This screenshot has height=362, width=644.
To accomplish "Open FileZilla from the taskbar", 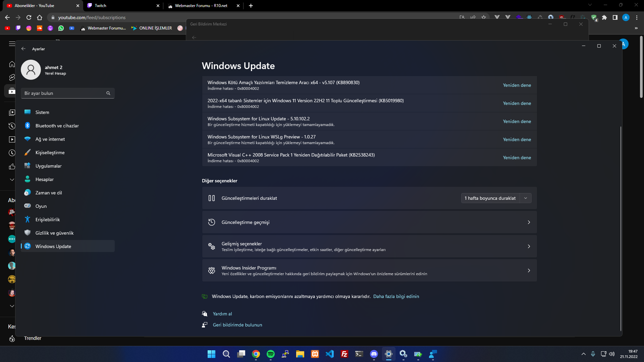I will click(x=344, y=354).
